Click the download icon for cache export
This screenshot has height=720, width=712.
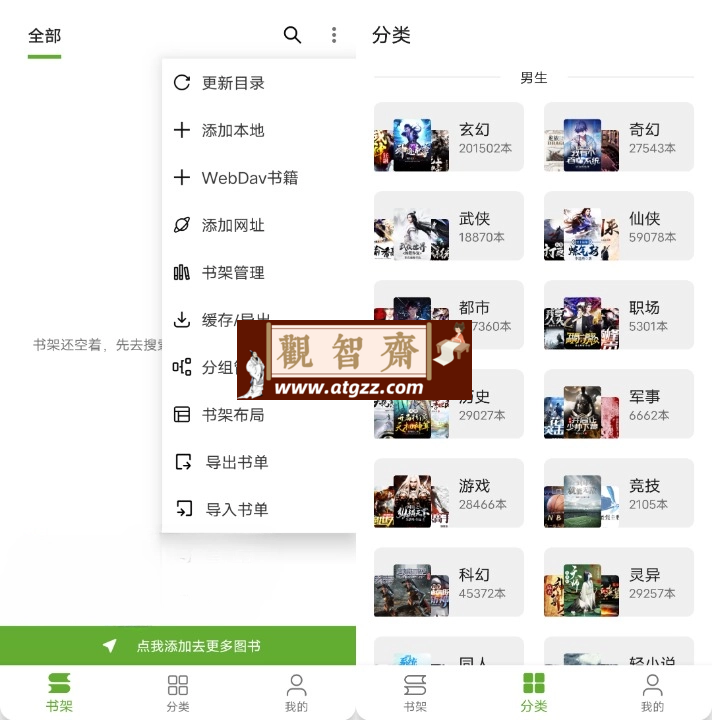pyautogui.click(x=182, y=320)
